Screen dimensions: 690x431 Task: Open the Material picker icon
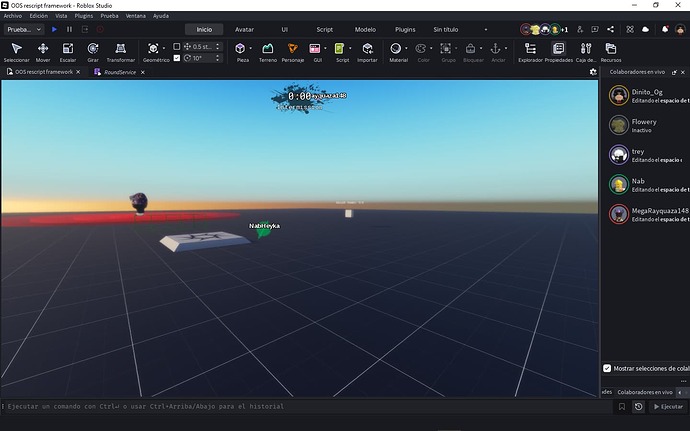tap(396, 48)
